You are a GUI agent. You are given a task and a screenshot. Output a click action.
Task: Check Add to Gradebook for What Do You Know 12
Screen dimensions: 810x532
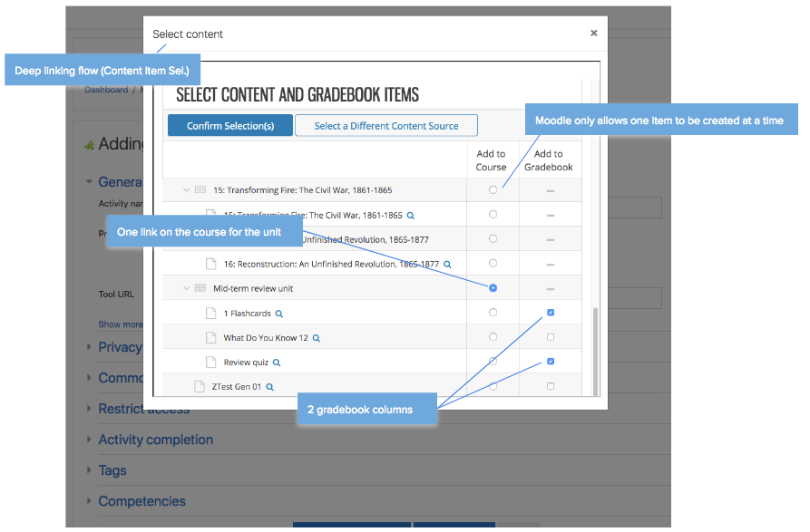(x=551, y=337)
